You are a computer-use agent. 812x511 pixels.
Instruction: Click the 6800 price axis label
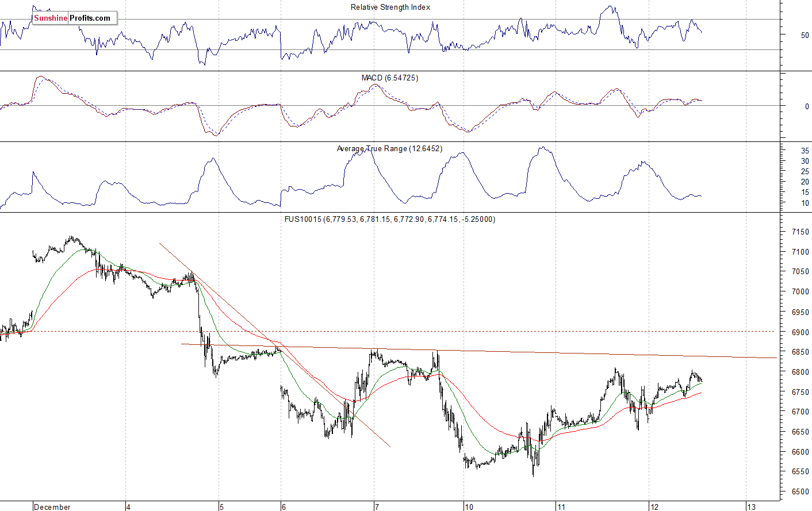800,372
